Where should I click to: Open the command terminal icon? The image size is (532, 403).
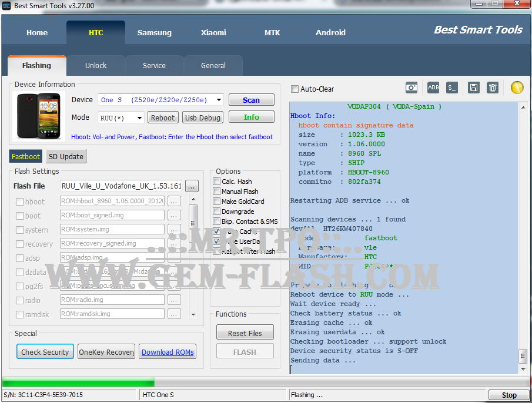pyautogui.click(x=451, y=88)
